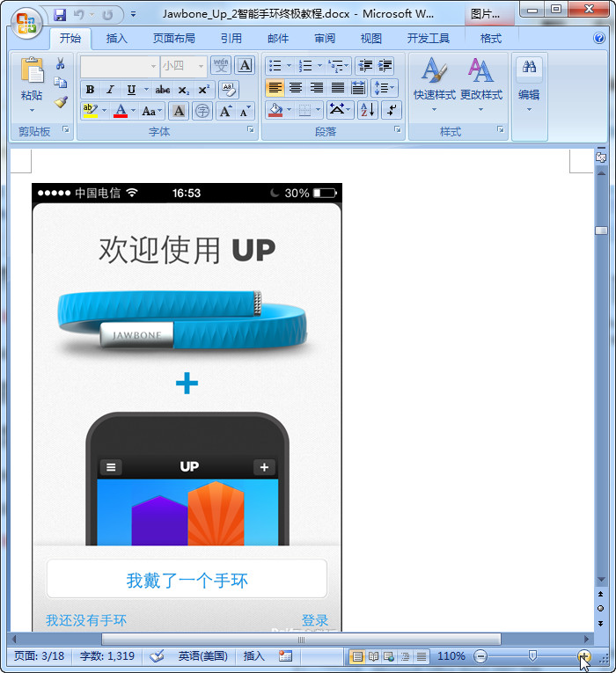Open the 审阅 tab
The height and width of the screenshot is (673, 616).
[325, 39]
